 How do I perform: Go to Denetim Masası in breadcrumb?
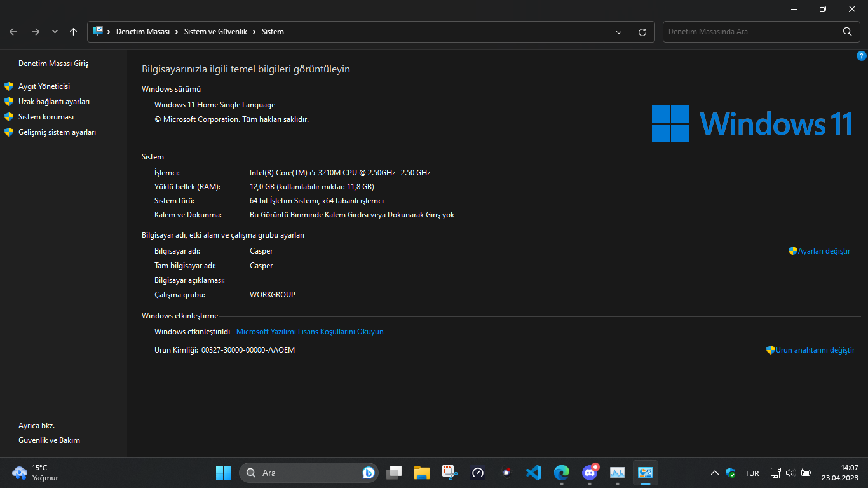pos(143,32)
